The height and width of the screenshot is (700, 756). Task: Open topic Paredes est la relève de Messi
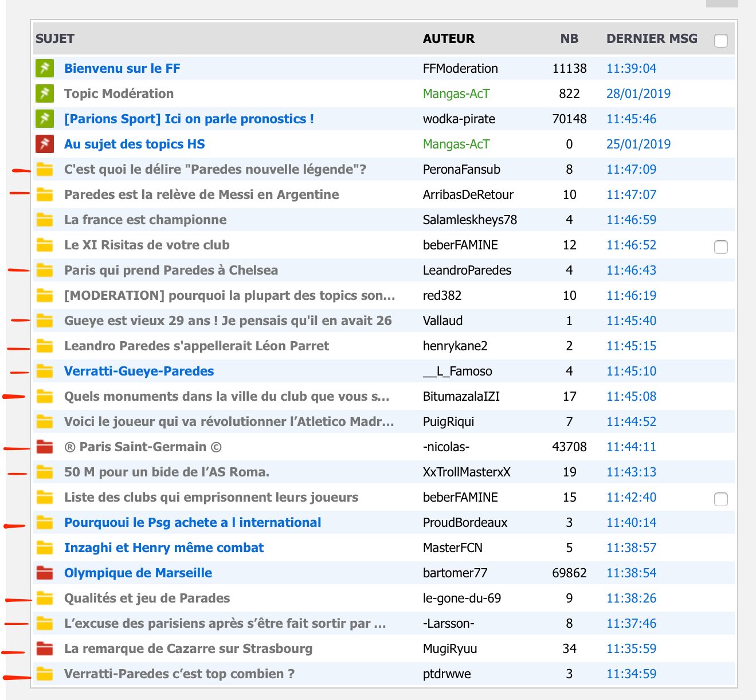201,194
